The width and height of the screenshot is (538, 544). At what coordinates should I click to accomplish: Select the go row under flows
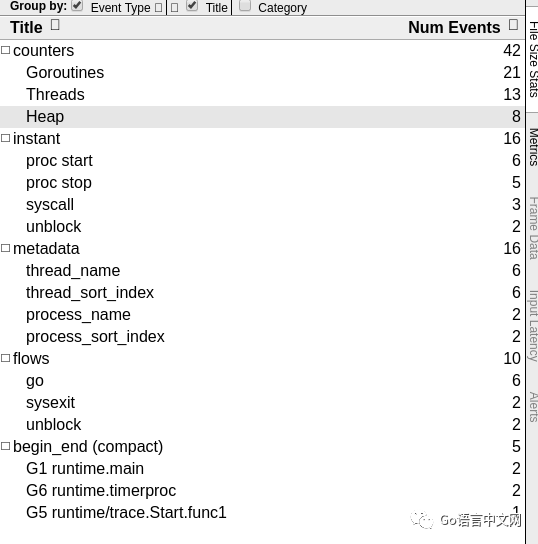tap(262, 380)
